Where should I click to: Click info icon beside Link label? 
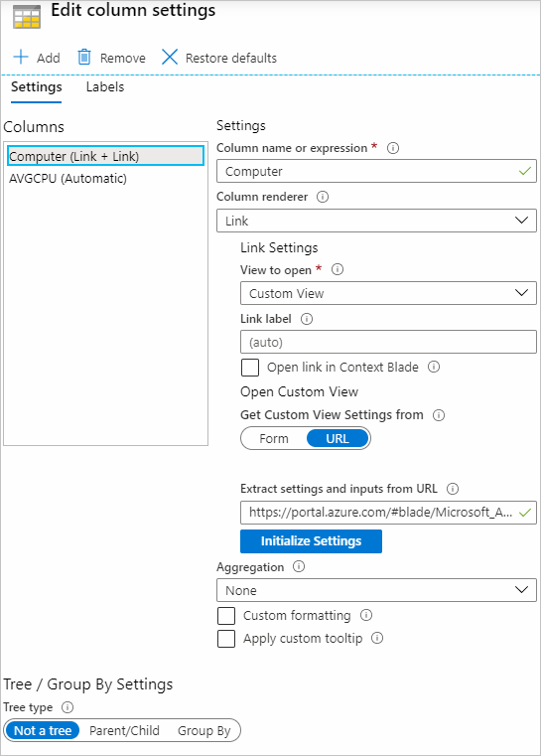pyautogui.click(x=307, y=319)
